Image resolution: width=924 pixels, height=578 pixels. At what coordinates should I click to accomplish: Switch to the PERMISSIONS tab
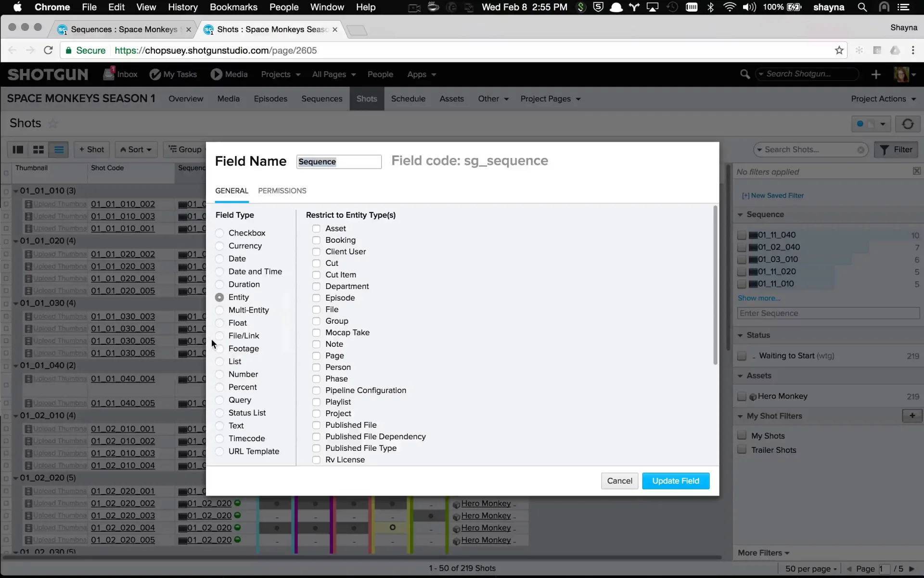click(x=282, y=191)
